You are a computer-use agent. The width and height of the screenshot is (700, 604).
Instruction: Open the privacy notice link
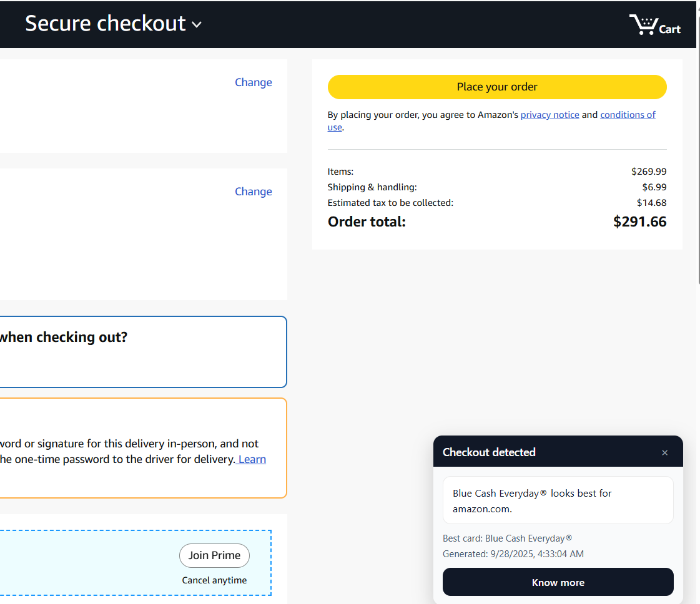550,115
